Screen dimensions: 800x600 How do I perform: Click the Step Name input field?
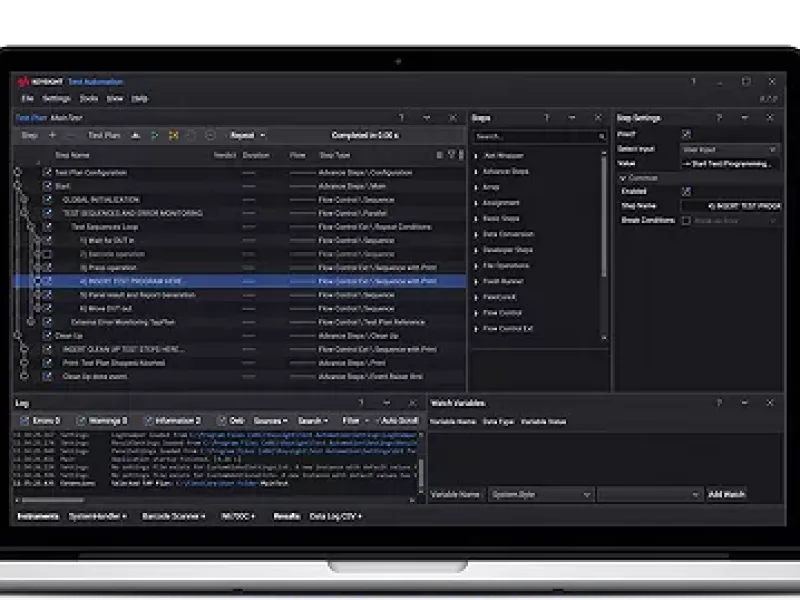[732, 206]
